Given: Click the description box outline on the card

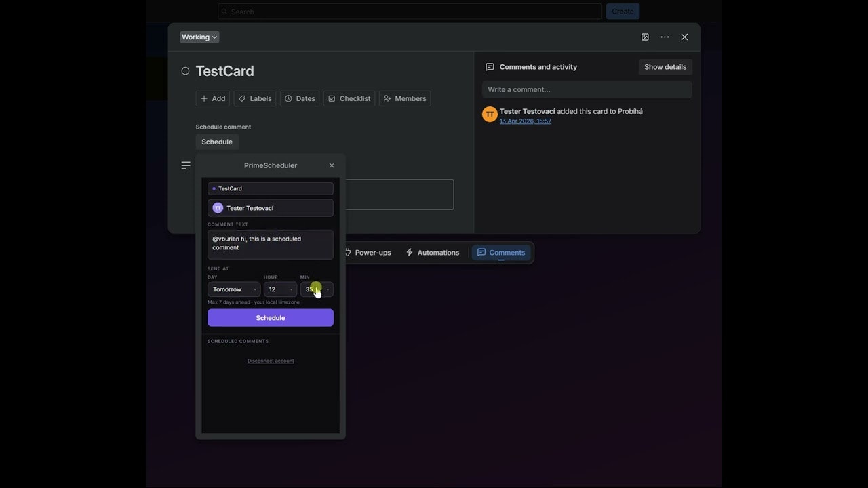Looking at the screenshot, I should point(399,195).
